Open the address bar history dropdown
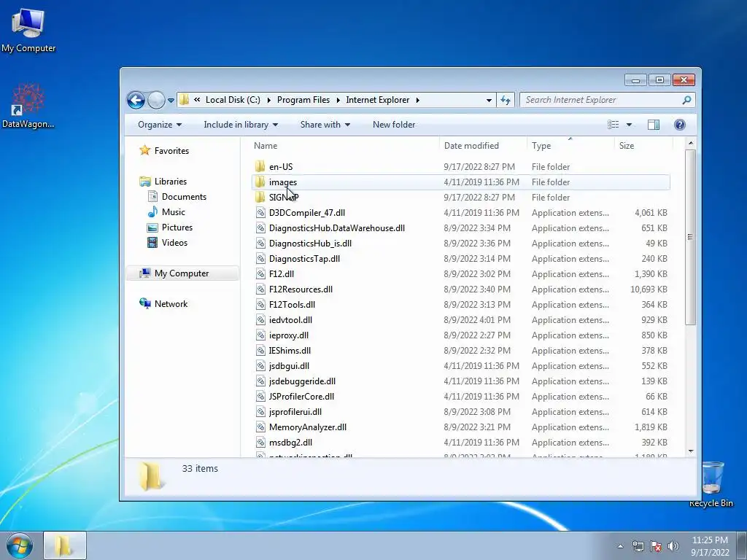The width and height of the screenshot is (747, 560). [x=489, y=100]
